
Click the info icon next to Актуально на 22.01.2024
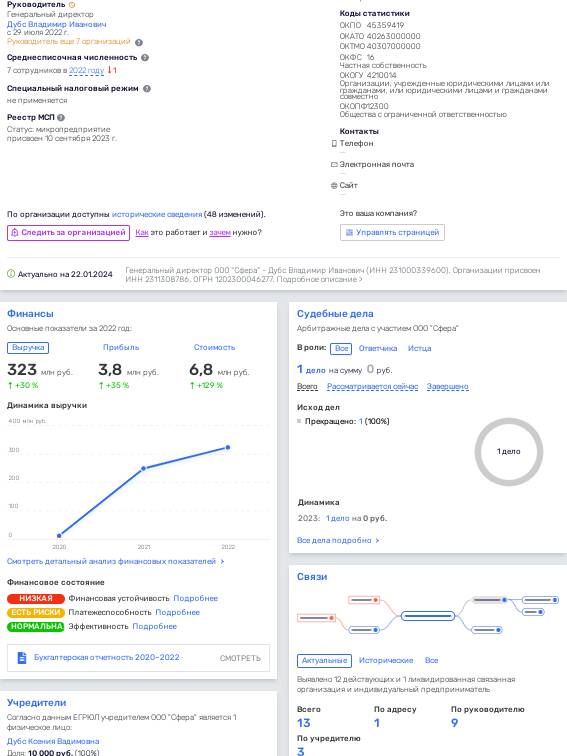[11, 274]
